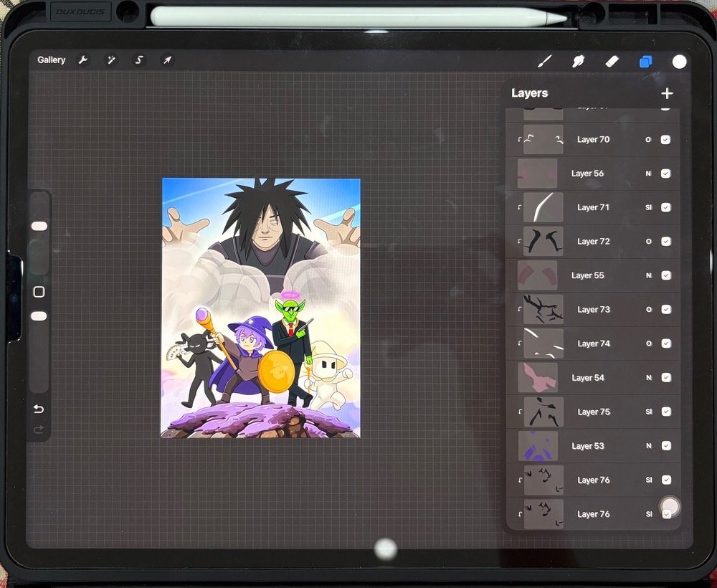Return to the Gallery
Viewport: 717px width, 588px height.
coord(51,60)
